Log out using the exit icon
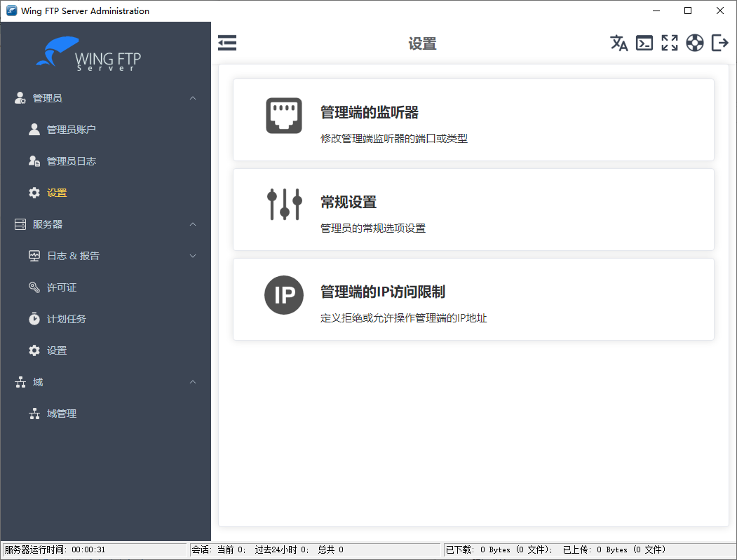 pyautogui.click(x=719, y=43)
